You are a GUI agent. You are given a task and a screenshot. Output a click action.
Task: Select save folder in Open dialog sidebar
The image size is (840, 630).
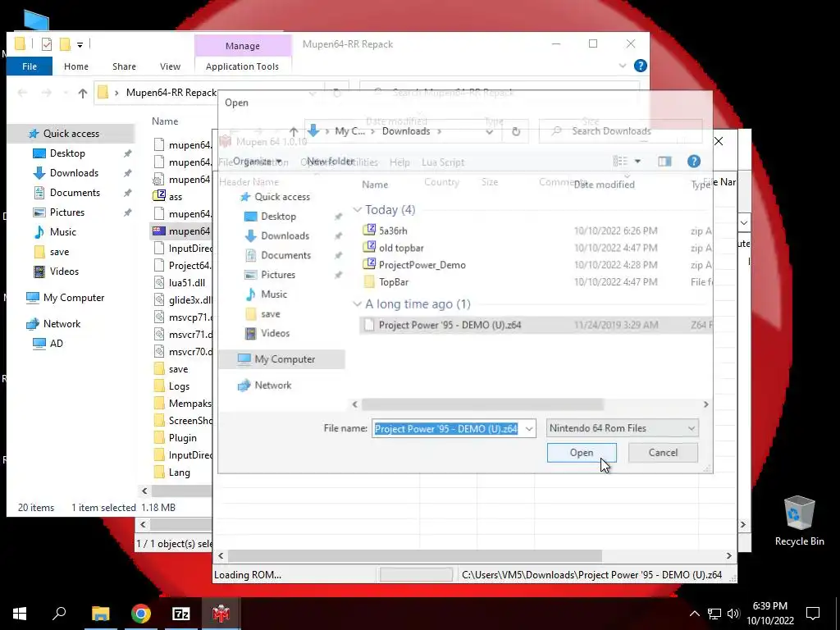coord(270,314)
